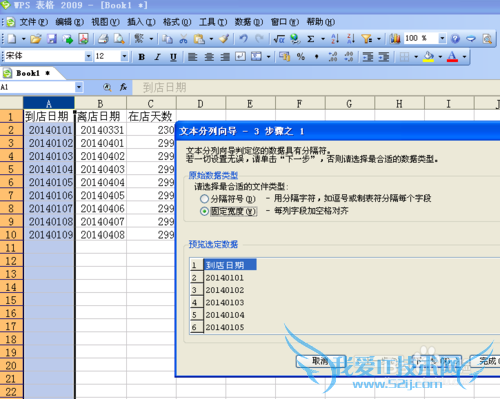
Task: Toggle italic formatting
Action: (x=157, y=57)
